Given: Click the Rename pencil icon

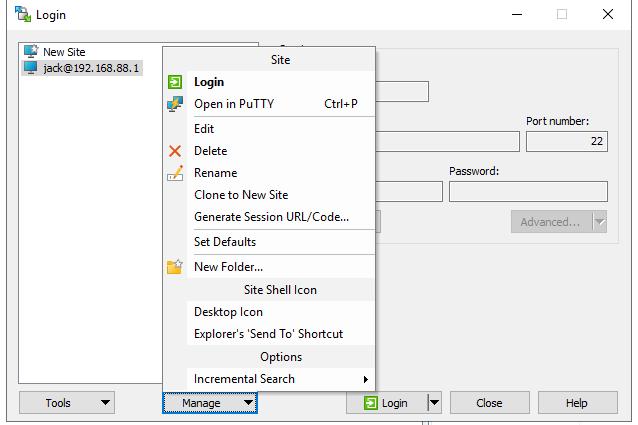Looking at the screenshot, I should coord(175,173).
